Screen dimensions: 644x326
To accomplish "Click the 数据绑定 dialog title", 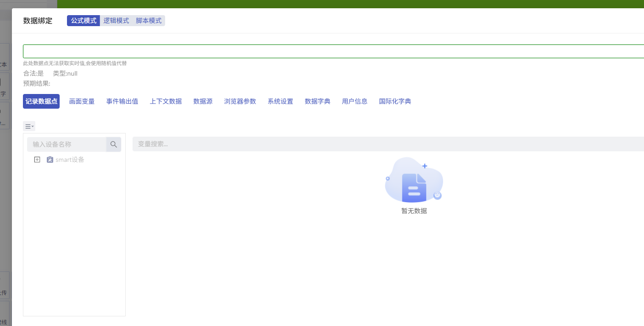I will pos(38,21).
